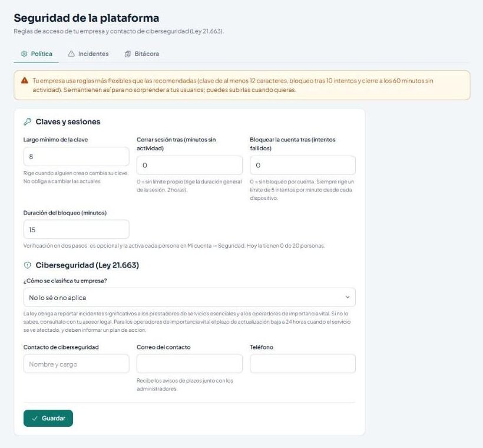
Task: Click the Duración del bloqueo field
Action: (77, 229)
